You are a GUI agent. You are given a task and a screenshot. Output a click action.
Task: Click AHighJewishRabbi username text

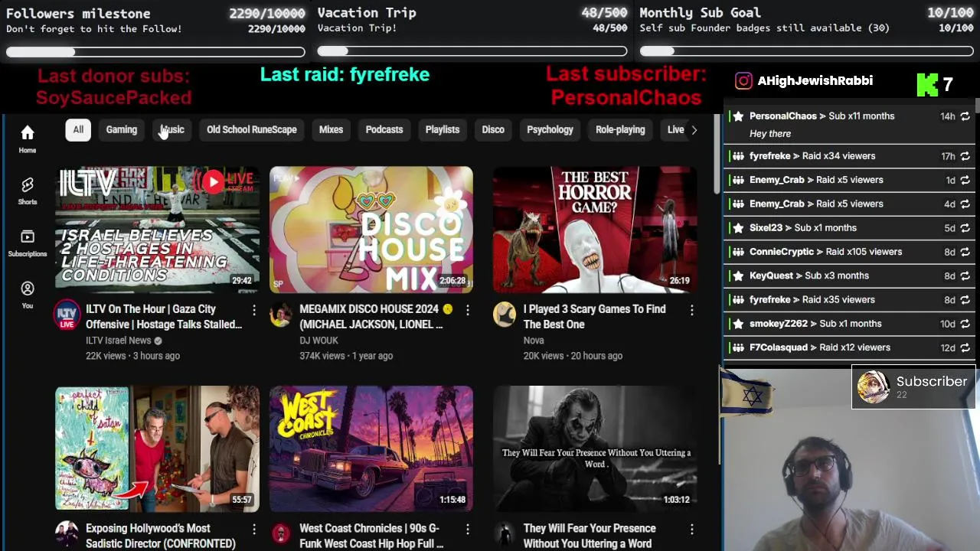815,80
